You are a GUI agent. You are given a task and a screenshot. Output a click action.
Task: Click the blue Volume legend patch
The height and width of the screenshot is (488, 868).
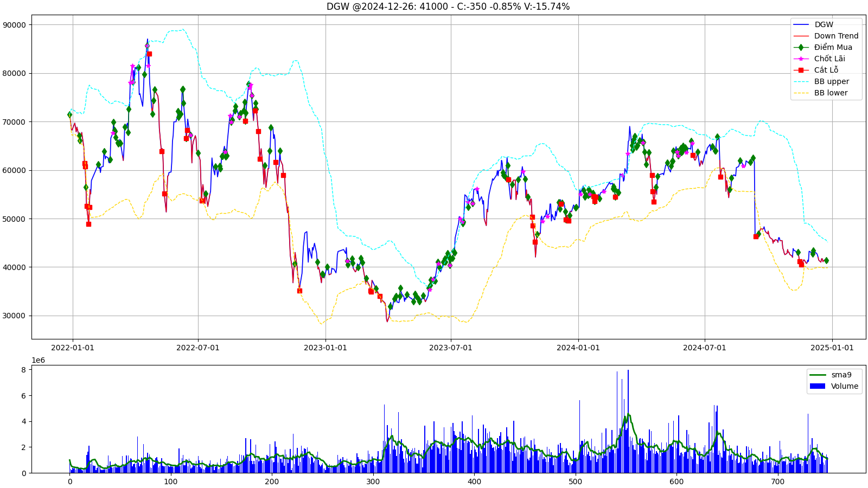click(x=817, y=386)
